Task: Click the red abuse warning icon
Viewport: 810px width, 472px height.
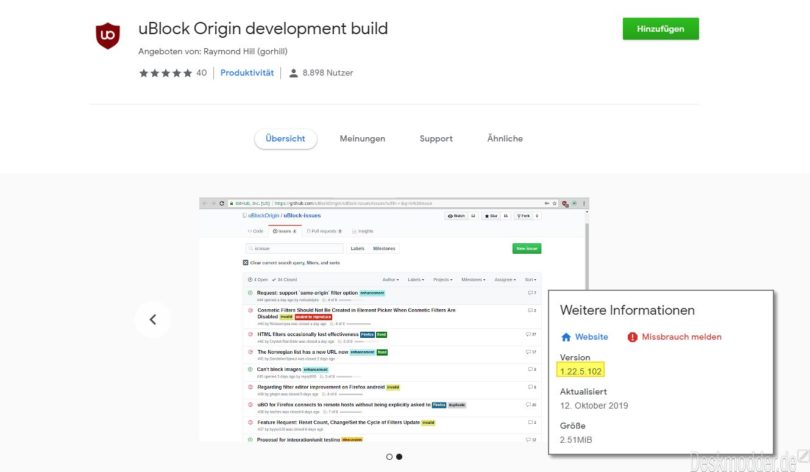Action: (632, 337)
